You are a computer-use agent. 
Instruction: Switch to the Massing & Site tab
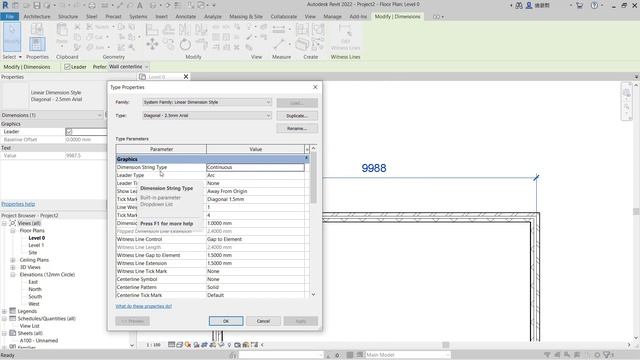pos(246,17)
